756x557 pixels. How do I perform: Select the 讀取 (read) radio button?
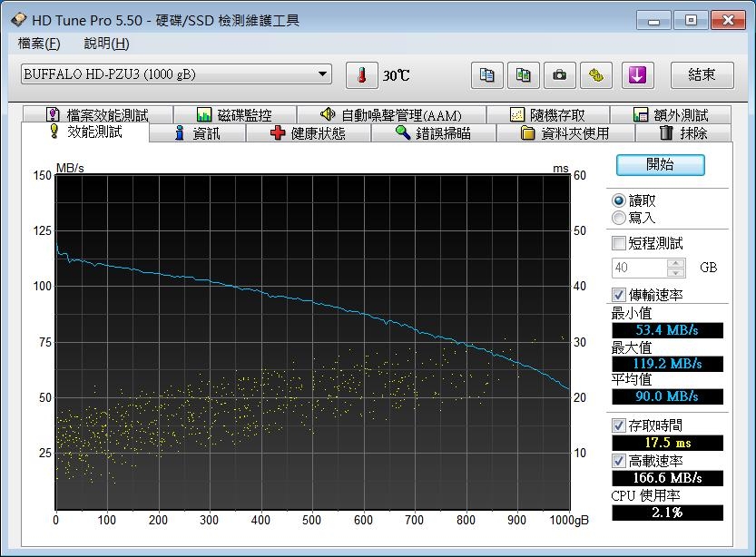pos(619,200)
